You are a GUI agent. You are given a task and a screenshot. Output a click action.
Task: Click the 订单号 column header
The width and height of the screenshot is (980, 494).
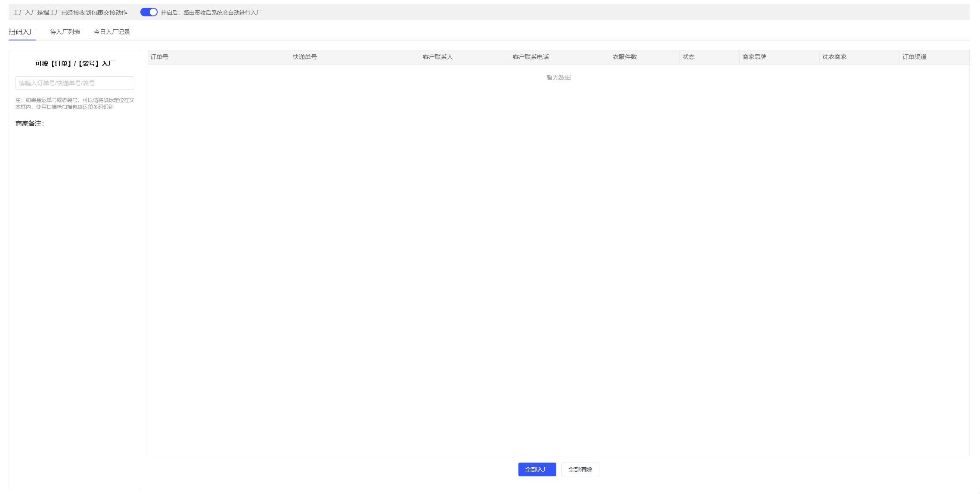[x=159, y=57]
